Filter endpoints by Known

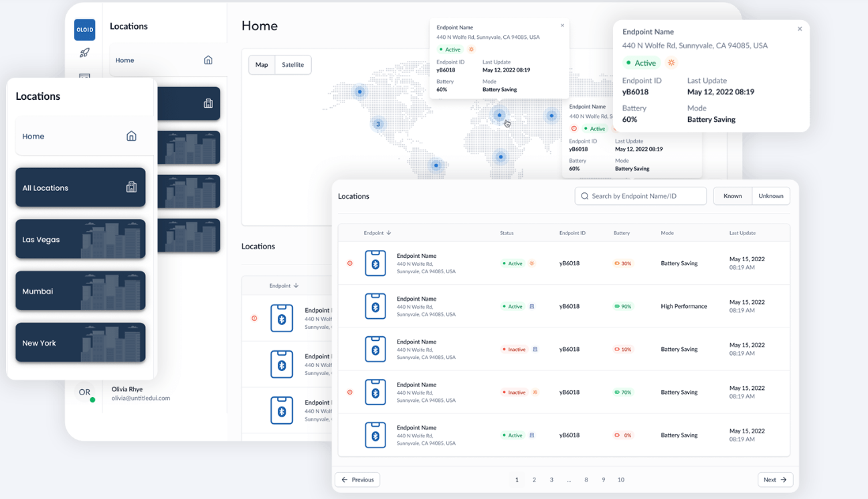click(x=733, y=196)
